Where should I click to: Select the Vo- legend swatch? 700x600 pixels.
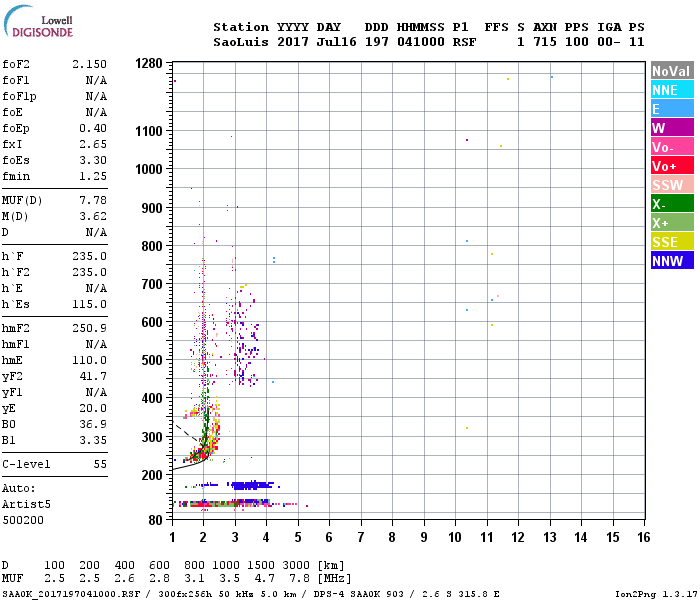point(672,146)
